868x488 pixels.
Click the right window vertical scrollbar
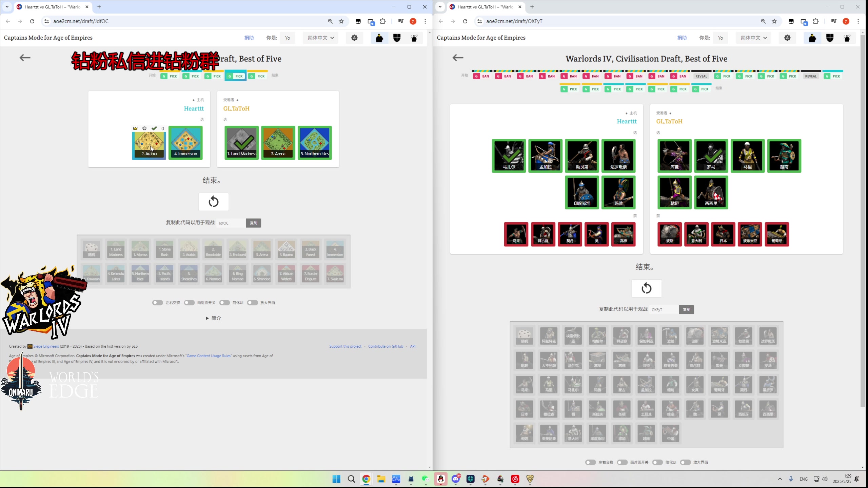(x=863, y=220)
